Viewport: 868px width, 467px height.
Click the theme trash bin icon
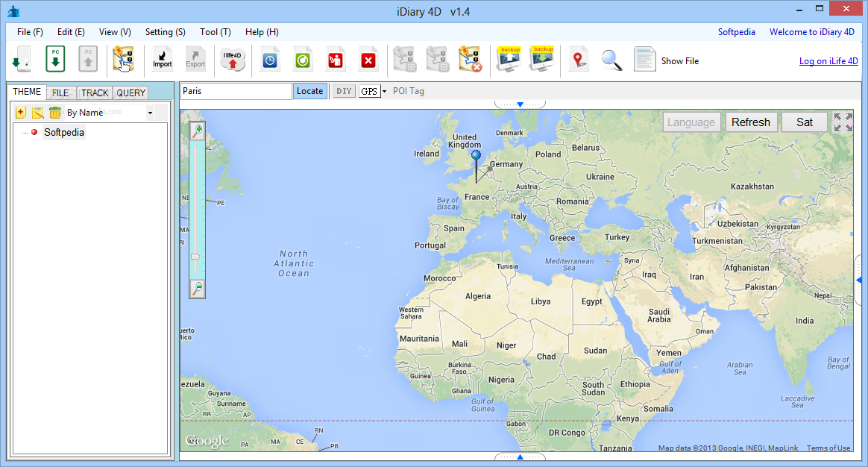click(x=54, y=113)
